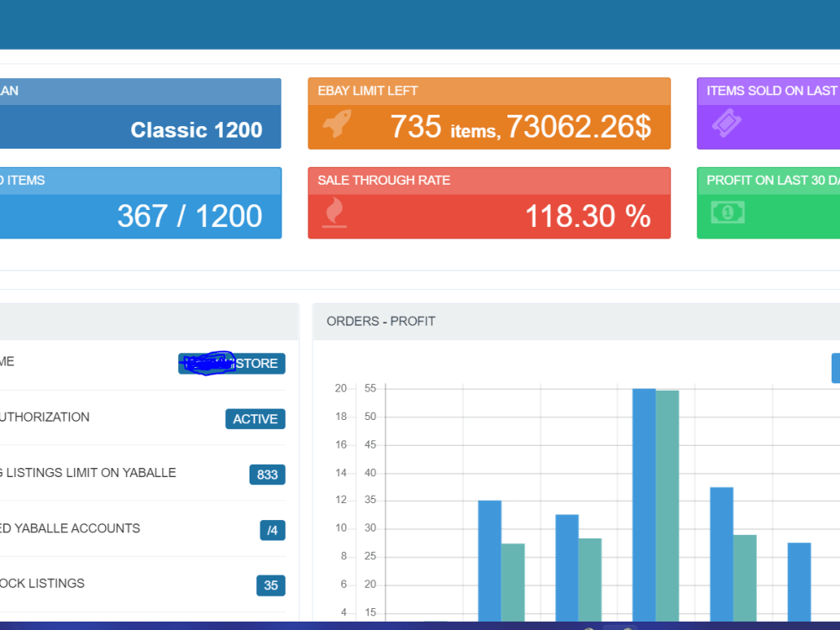Click the tallest teal bar in the chart
840x630 pixels.
click(x=667, y=506)
